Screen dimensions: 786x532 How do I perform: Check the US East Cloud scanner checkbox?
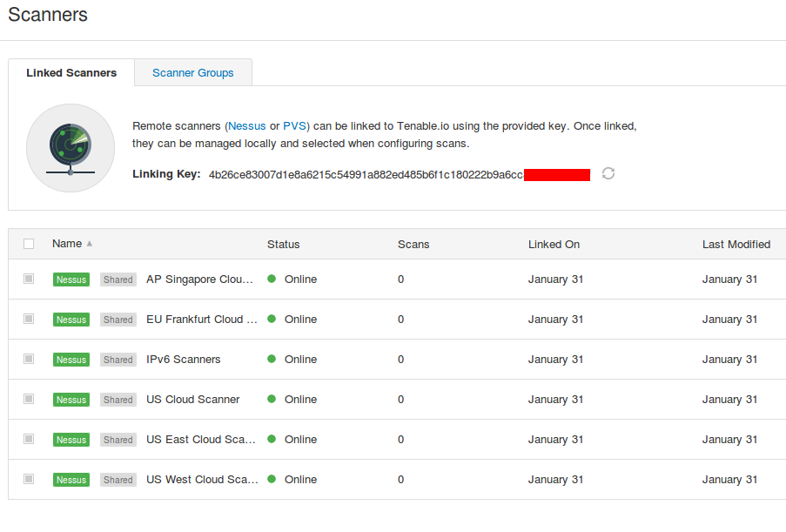tap(29, 439)
